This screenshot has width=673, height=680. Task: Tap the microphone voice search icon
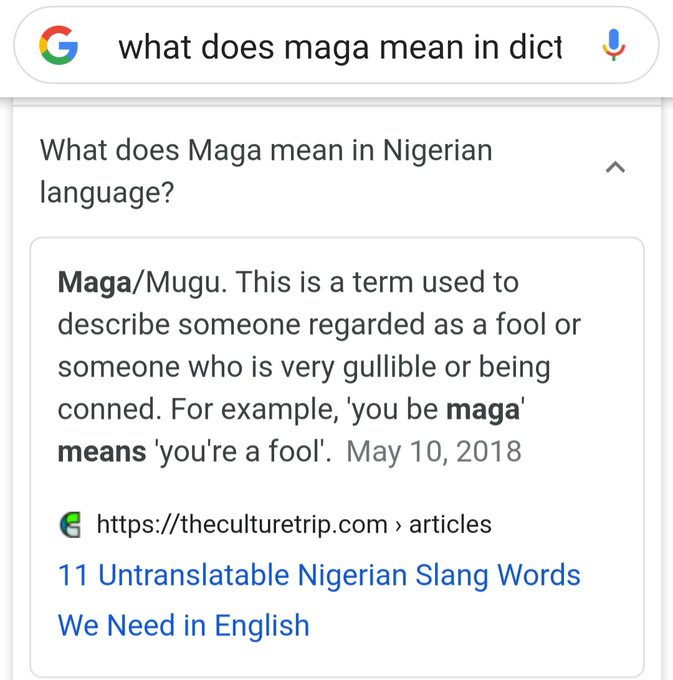point(614,46)
